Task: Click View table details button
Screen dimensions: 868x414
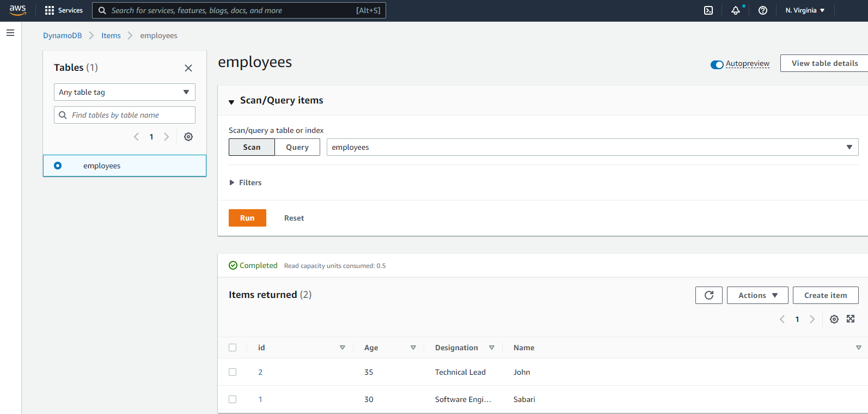Action: click(x=824, y=63)
